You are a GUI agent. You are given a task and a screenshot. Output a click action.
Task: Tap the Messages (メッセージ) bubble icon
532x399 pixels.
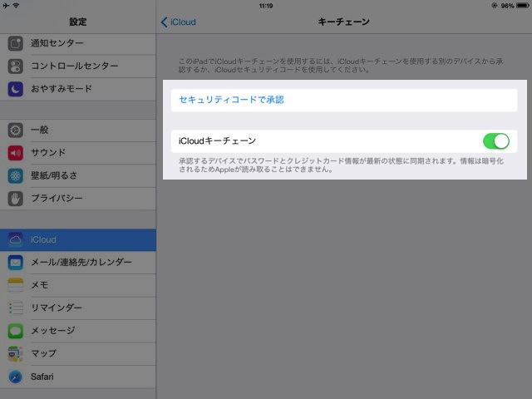click(x=15, y=331)
